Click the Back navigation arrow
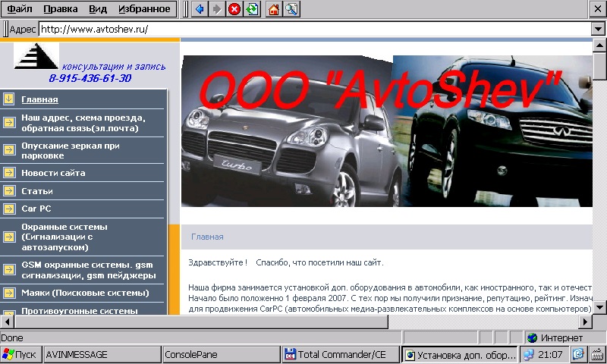This screenshot has height=364, width=607. [x=200, y=9]
